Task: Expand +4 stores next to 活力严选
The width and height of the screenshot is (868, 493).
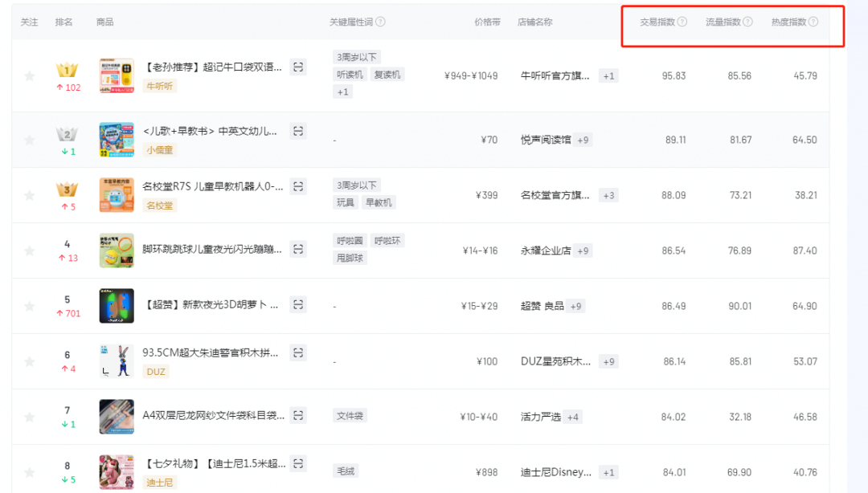Action: tap(572, 417)
